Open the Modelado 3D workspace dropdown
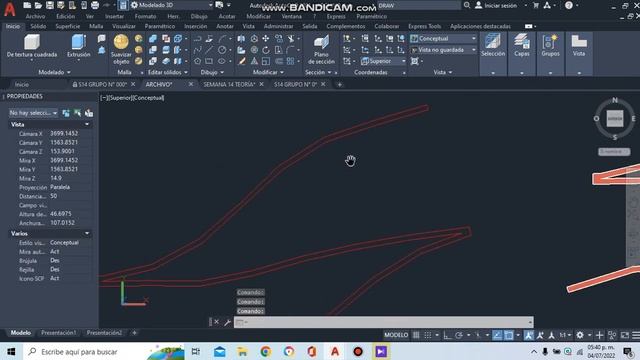Viewport: 640px width, 360px height. click(171, 5)
